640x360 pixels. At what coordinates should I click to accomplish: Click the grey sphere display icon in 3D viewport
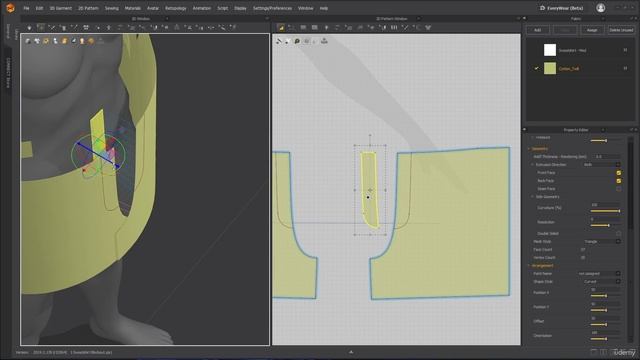28,41
